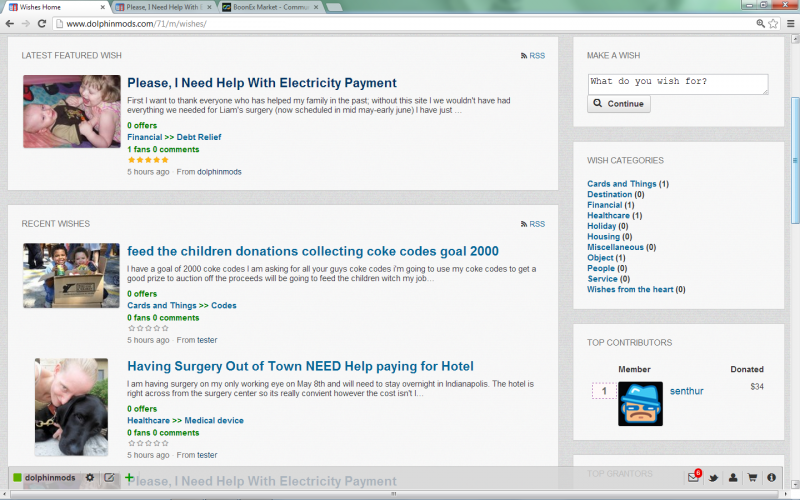Select Service wish category
800x500 pixels.
pyautogui.click(x=602, y=279)
